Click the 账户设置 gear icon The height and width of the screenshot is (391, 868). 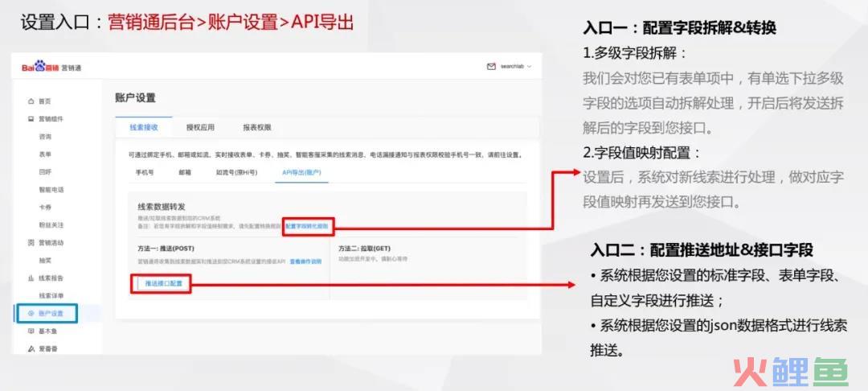point(31,314)
